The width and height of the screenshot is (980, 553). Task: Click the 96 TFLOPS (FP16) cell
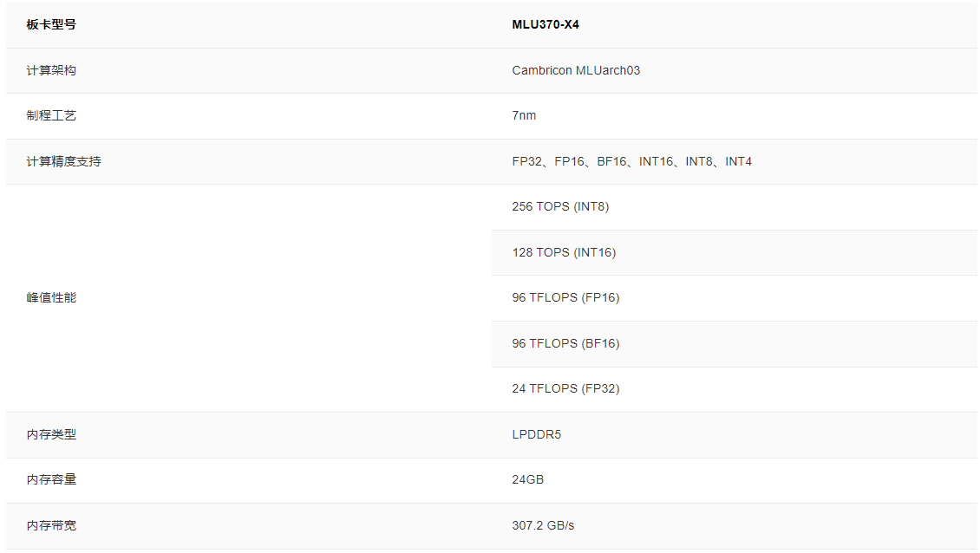tap(565, 297)
